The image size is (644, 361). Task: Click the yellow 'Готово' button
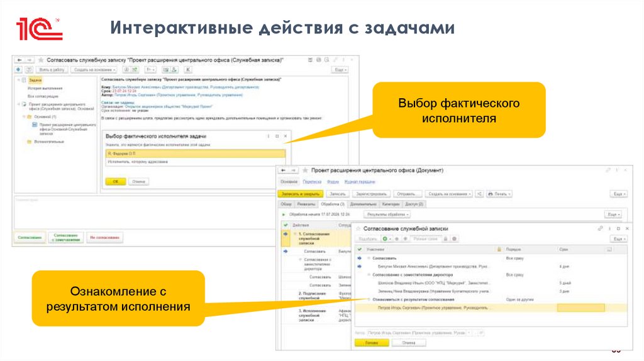(x=372, y=343)
